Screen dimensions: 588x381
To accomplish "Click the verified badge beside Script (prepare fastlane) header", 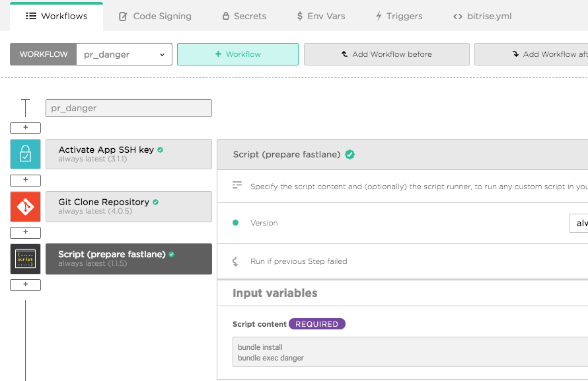I will coord(350,154).
